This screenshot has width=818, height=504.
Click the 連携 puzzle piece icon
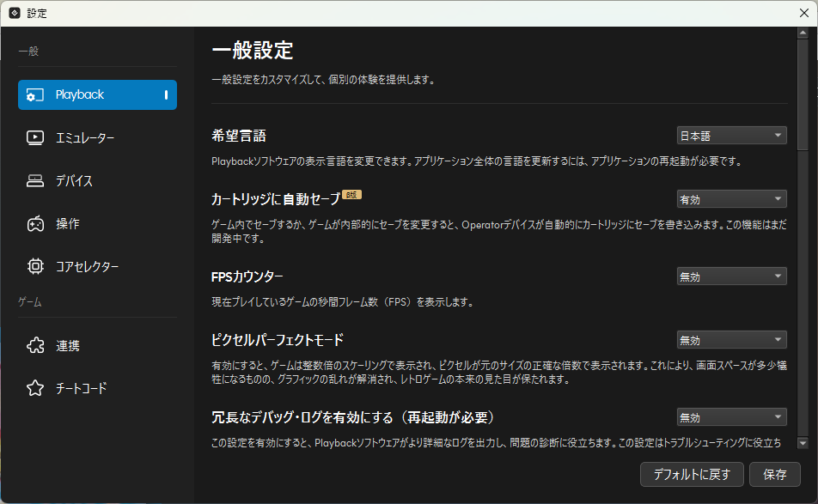pos(35,346)
